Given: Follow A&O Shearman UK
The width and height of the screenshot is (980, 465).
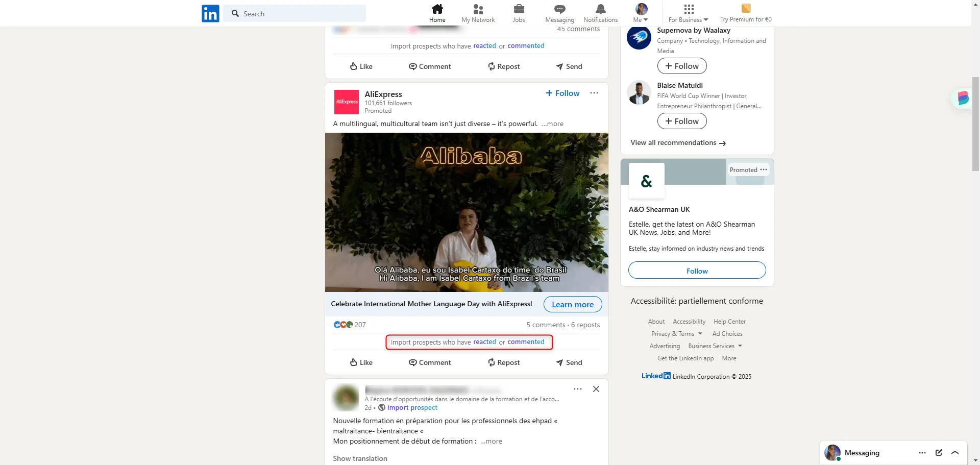Looking at the screenshot, I should coord(697,271).
